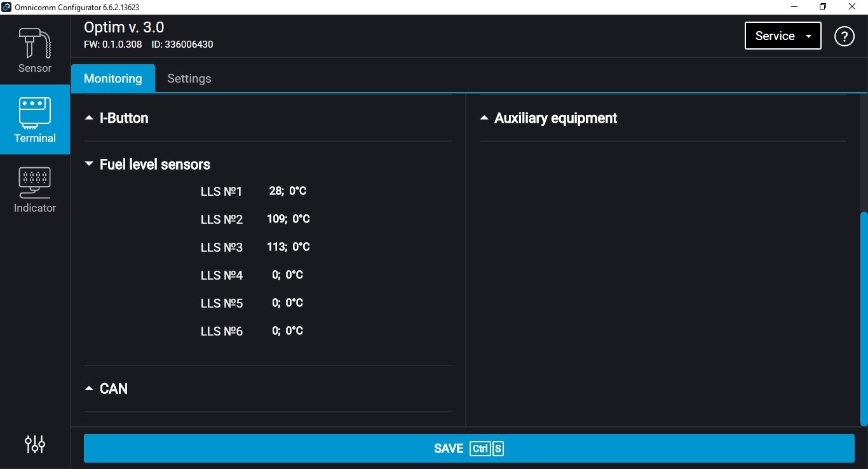Collapse the Fuel level sensors section
This screenshot has width=868, height=469.
point(147,165)
